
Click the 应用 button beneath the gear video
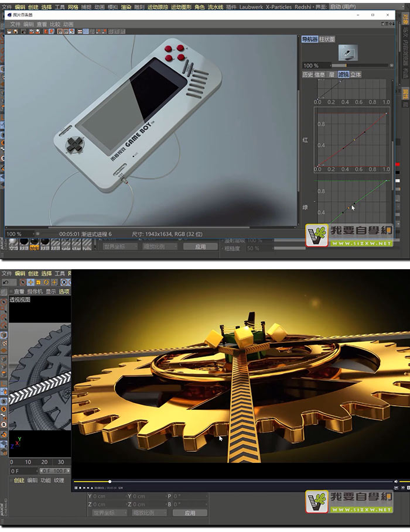pyautogui.click(x=190, y=513)
